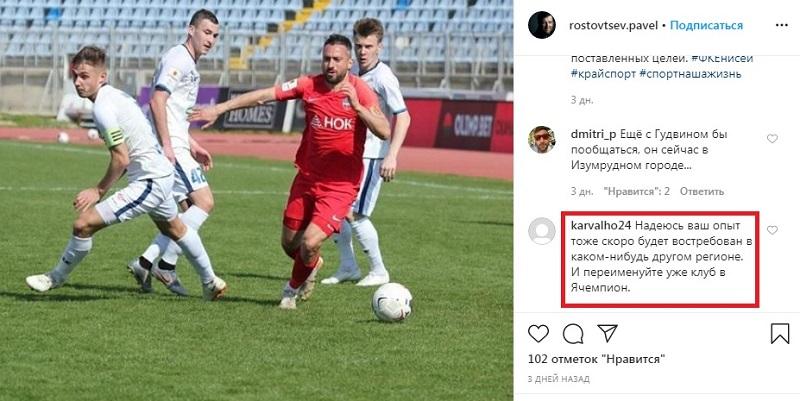This screenshot has height=401, width=800.
Task: Open dmitri_p commenter avatar
Action: tap(542, 140)
